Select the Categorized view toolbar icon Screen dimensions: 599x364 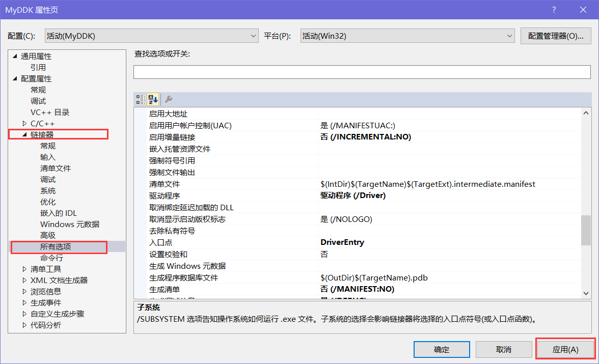pyautogui.click(x=141, y=100)
